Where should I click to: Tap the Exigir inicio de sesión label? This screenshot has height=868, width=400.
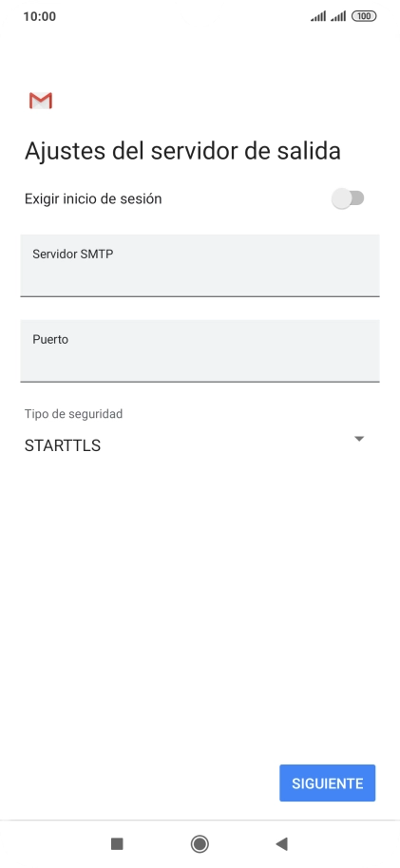[93, 198]
